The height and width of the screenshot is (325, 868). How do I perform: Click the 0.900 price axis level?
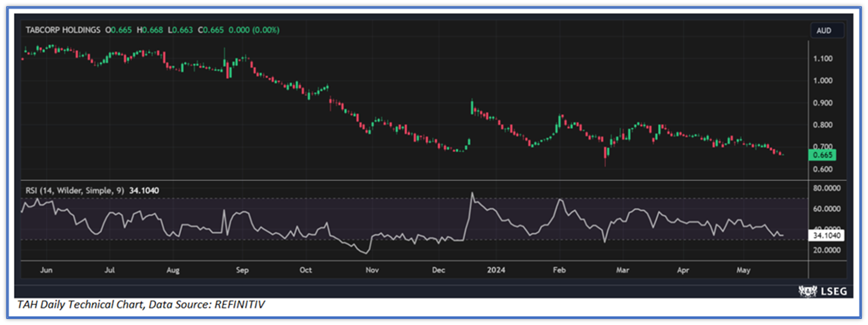[823, 103]
